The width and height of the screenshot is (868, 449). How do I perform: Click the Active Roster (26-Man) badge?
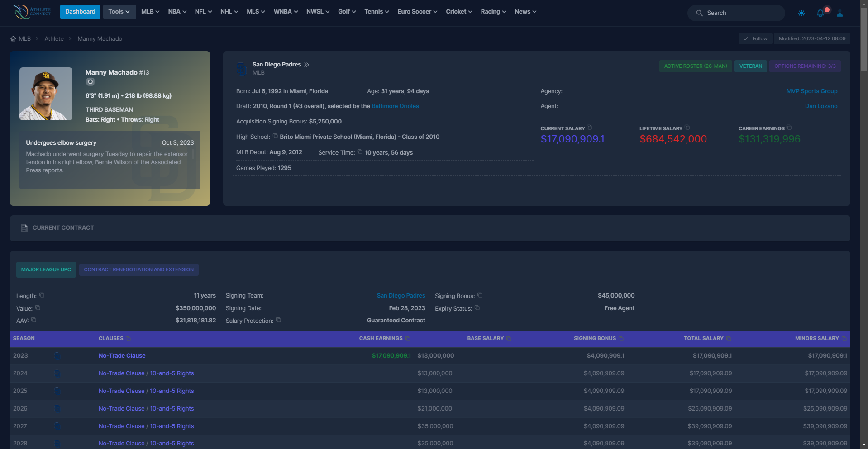tap(696, 66)
